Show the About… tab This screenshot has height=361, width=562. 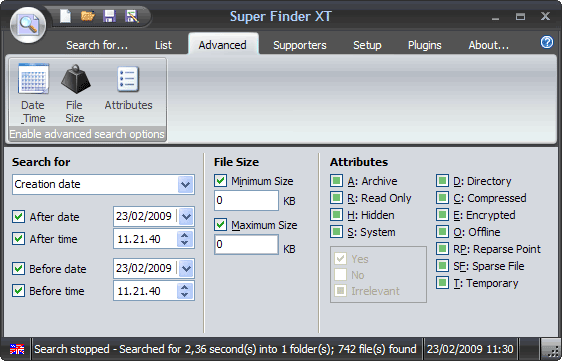click(x=489, y=45)
